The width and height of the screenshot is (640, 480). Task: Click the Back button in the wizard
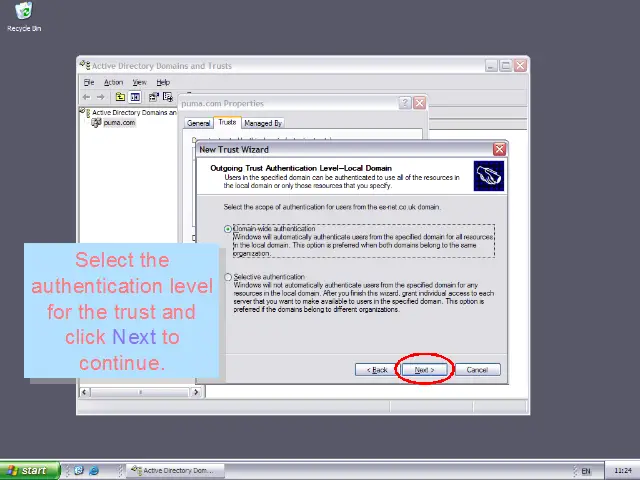coord(377,370)
